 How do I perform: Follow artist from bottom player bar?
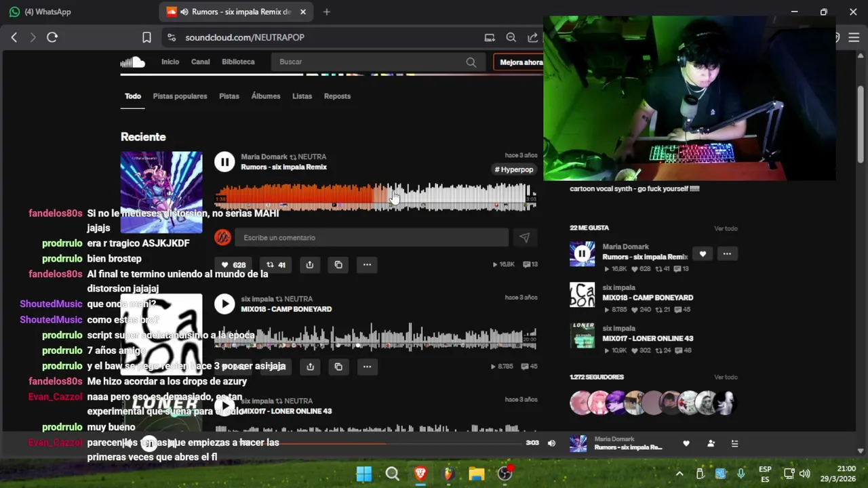tap(711, 443)
